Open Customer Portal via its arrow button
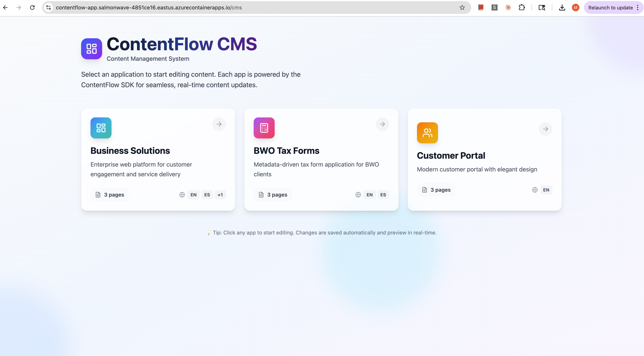This screenshot has width=644, height=356. click(x=545, y=129)
